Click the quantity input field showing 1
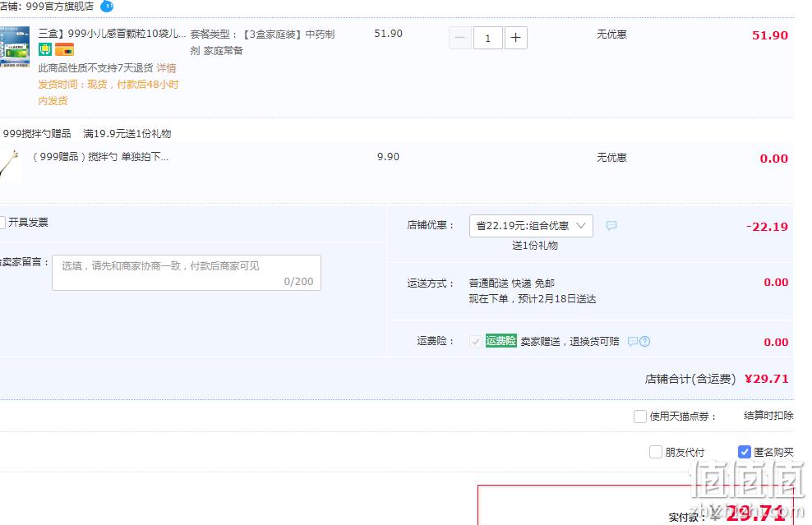This screenshot has width=812, height=525. pos(487,38)
